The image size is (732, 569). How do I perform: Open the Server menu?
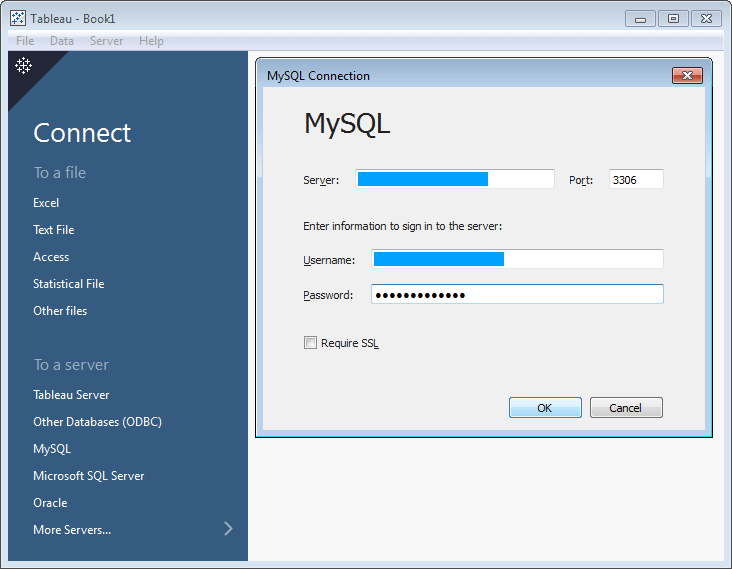[x=107, y=41]
